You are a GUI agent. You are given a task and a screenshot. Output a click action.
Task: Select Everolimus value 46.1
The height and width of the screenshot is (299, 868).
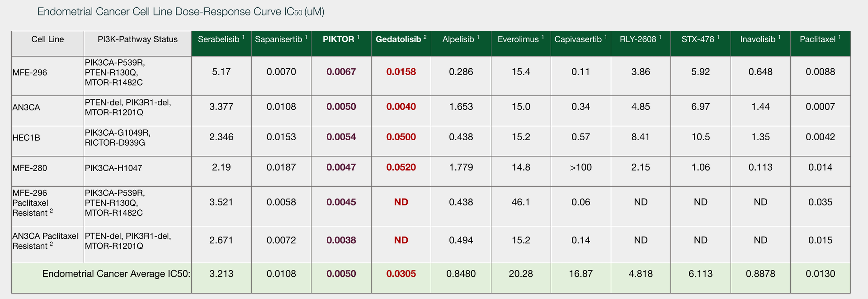[x=521, y=202]
